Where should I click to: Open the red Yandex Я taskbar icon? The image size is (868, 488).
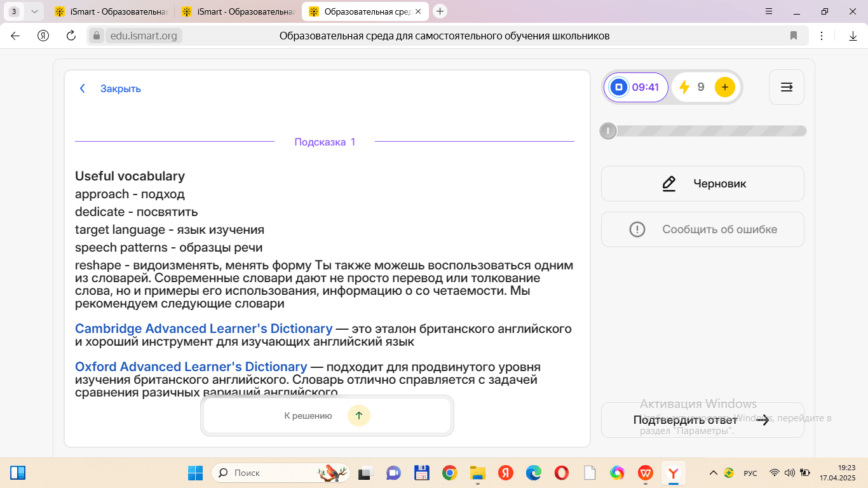pos(505,473)
